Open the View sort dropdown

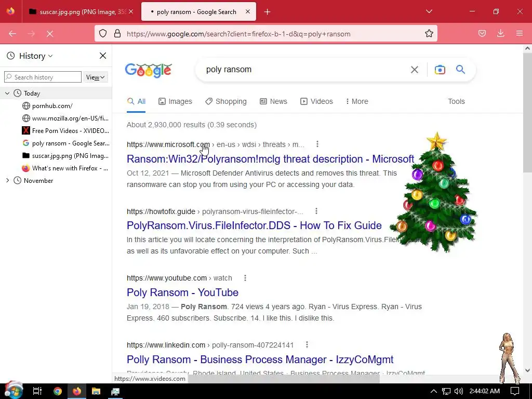tap(96, 77)
